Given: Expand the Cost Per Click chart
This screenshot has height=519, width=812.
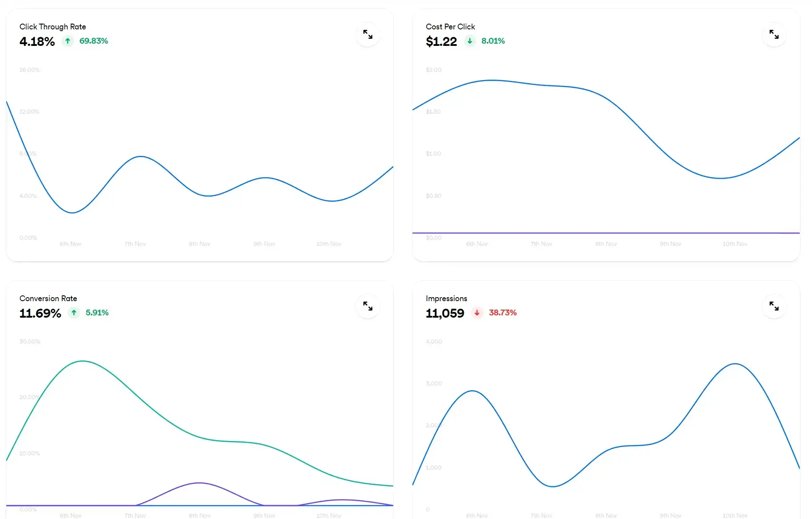Looking at the screenshot, I should [774, 34].
